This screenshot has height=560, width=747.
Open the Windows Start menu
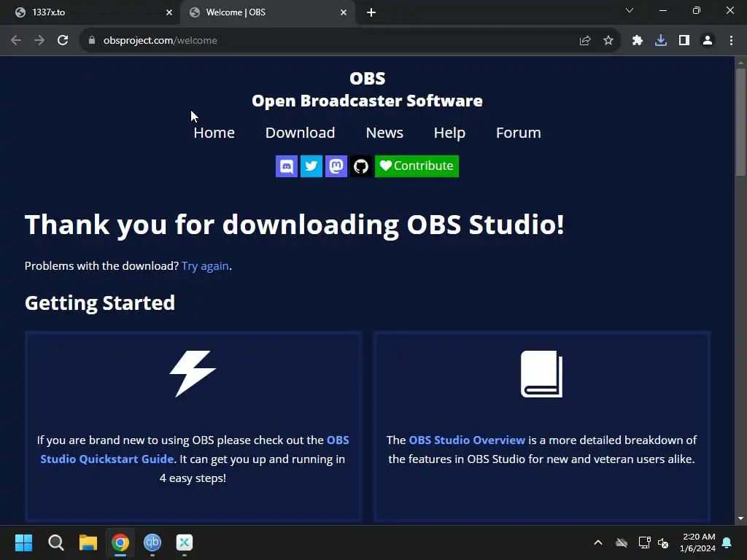pyautogui.click(x=23, y=542)
